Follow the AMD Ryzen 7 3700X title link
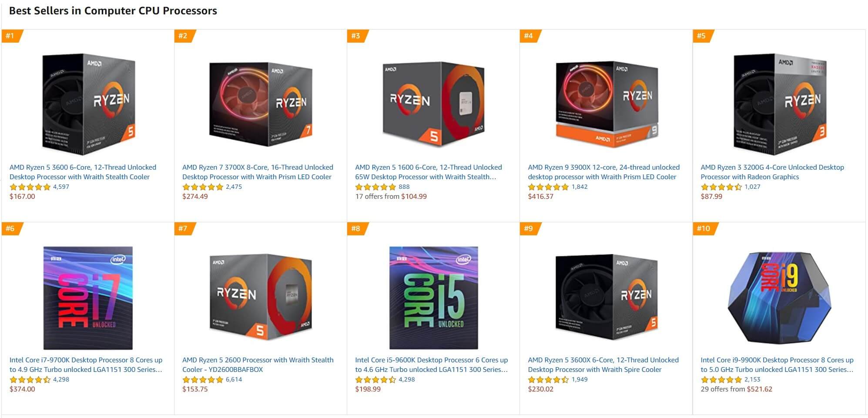Viewport: 868px width, 418px height. click(x=258, y=172)
